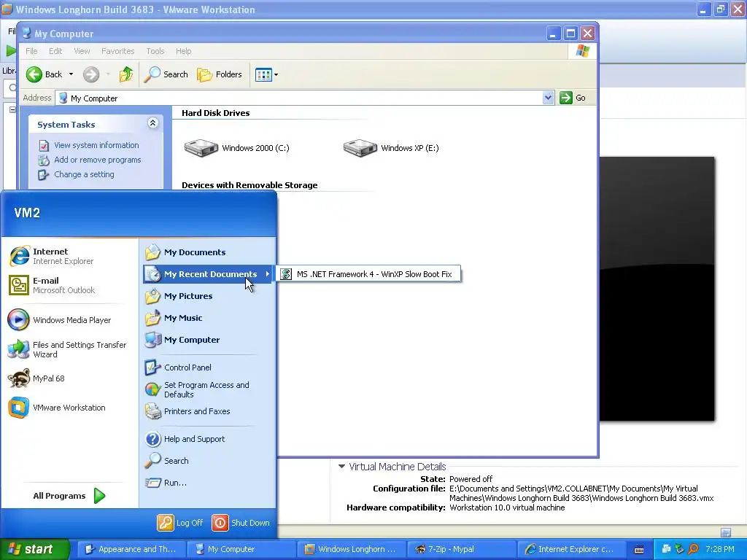Image resolution: width=747 pixels, height=560 pixels.
Task: Open the Help menu in My Computer
Action: (183, 51)
